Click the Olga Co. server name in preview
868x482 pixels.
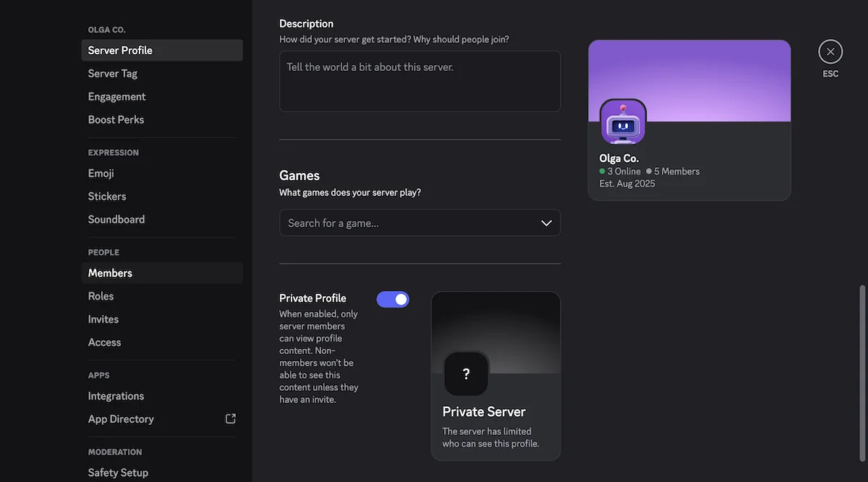(x=619, y=158)
